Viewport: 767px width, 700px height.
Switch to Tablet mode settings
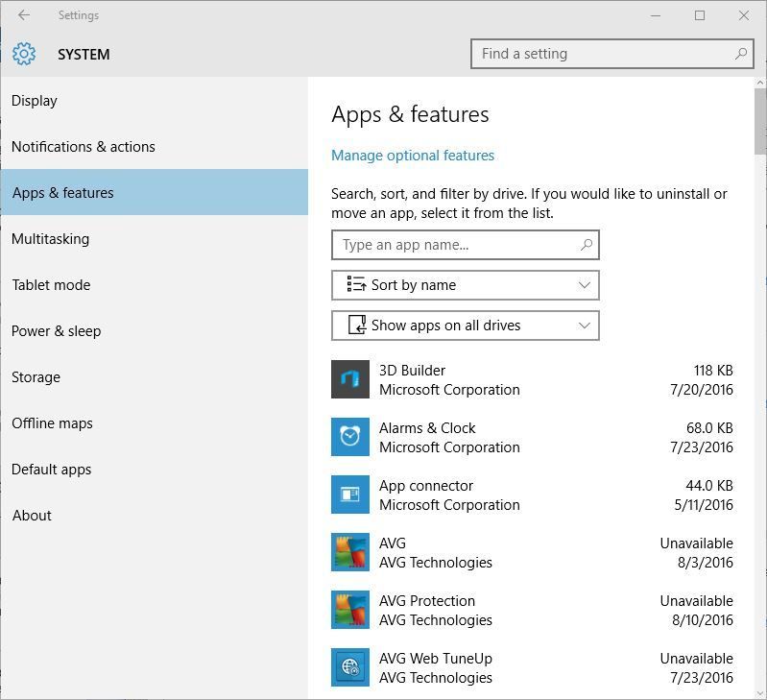155,284
